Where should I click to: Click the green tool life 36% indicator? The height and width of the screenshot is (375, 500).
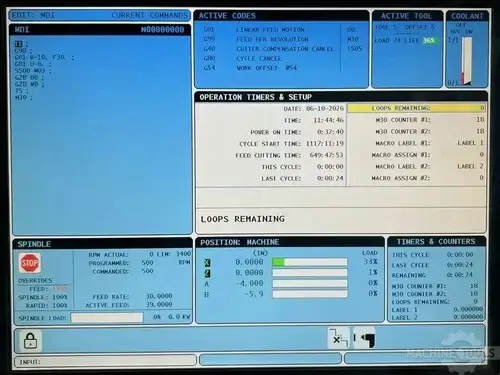429,40
